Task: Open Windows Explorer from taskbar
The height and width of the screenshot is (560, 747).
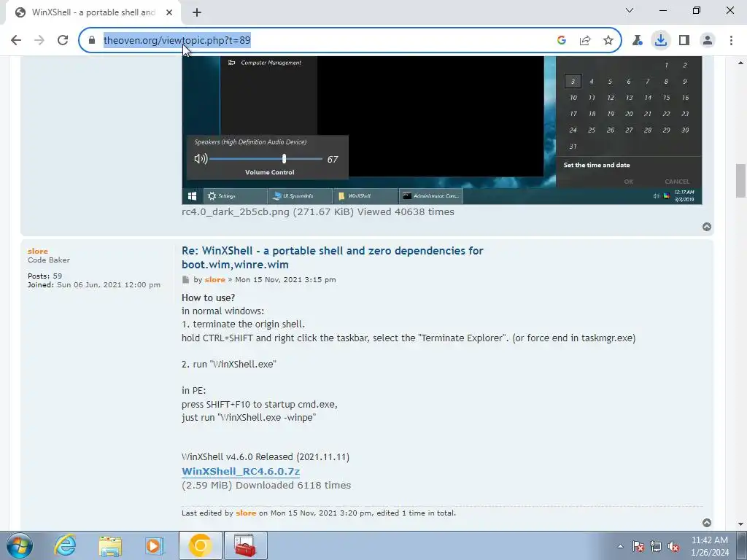Action: pos(110,545)
